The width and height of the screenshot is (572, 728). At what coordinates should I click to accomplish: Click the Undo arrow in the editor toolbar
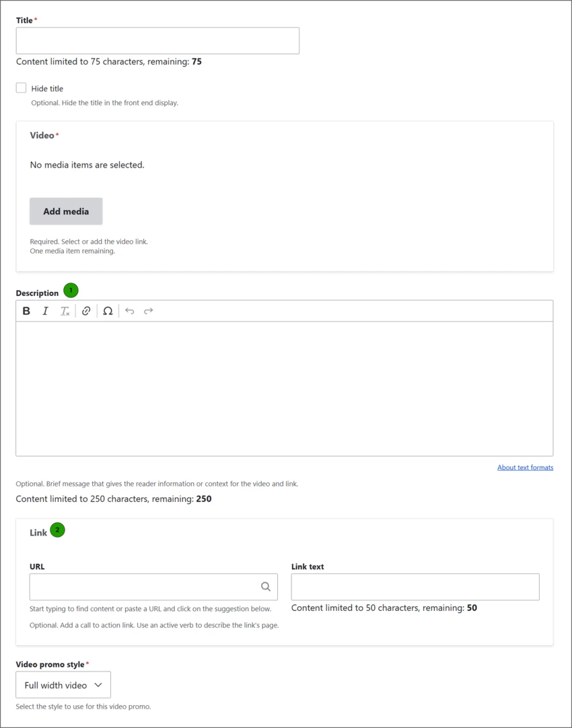pyautogui.click(x=129, y=311)
